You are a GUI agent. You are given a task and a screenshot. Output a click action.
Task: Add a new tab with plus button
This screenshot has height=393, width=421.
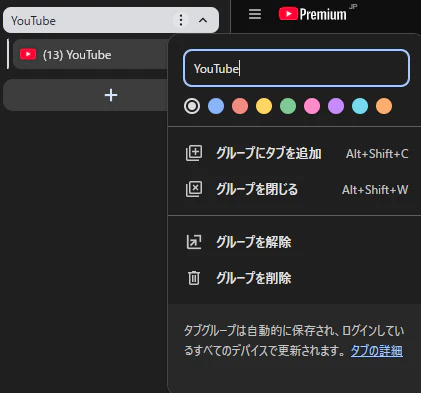(111, 95)
